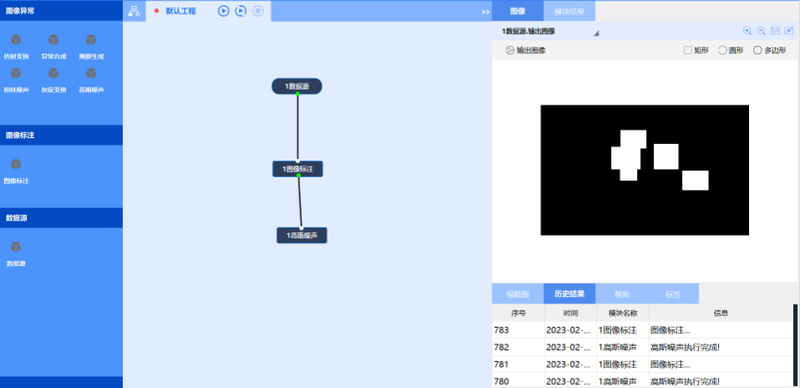Screen dimensions: 800x388
Task: Run the workflow with the play button
Action: [223, 11]
